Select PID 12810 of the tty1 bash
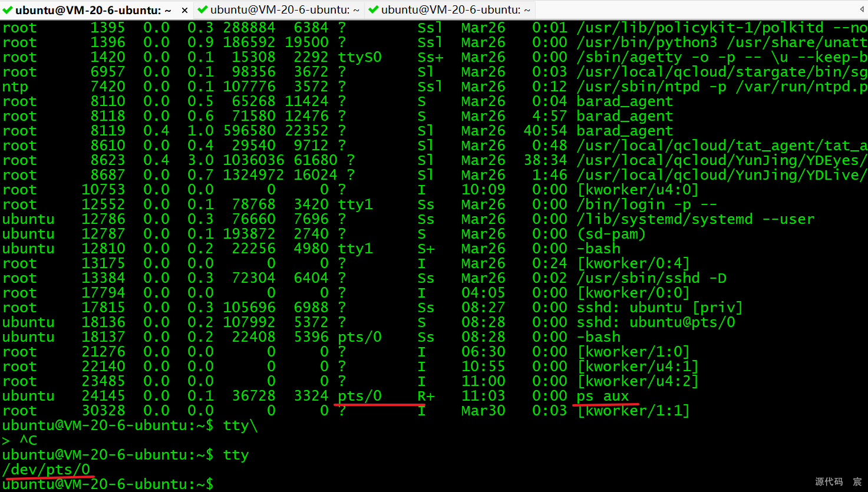The image size is (868, 492). click(104, 249)
